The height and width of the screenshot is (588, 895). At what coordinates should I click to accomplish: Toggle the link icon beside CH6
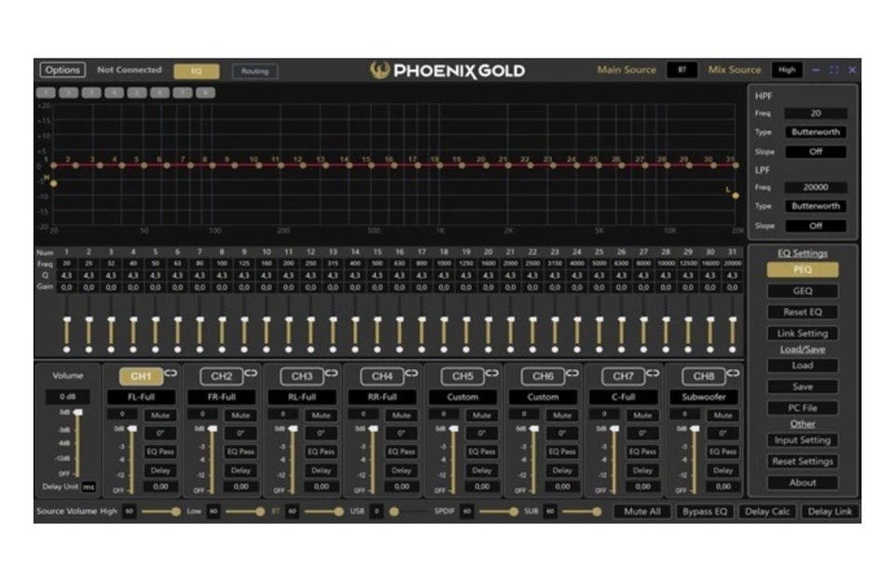click(572, 374)
